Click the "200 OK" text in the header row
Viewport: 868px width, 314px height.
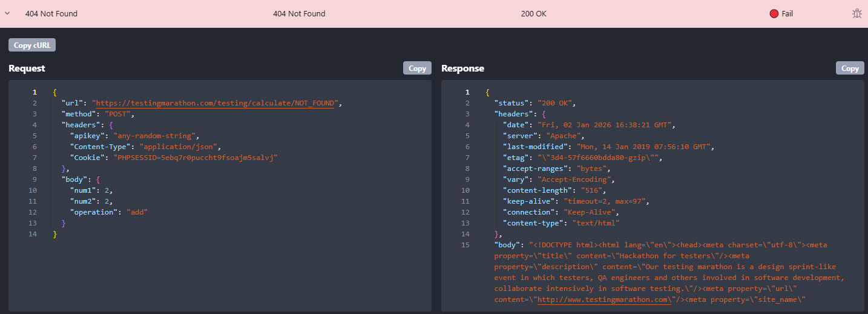point(533,13)
